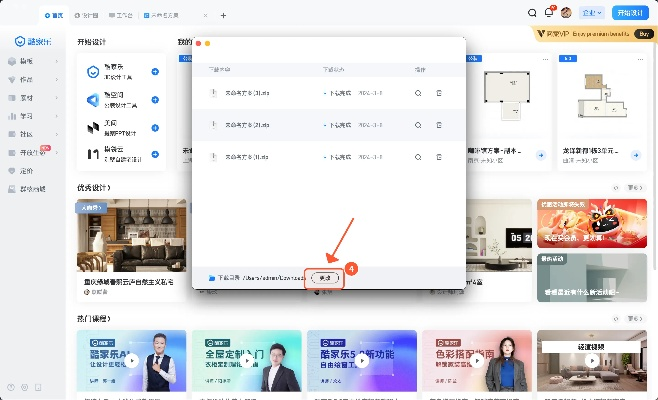Select the (1).xls file name in download list

click(247, 157)
